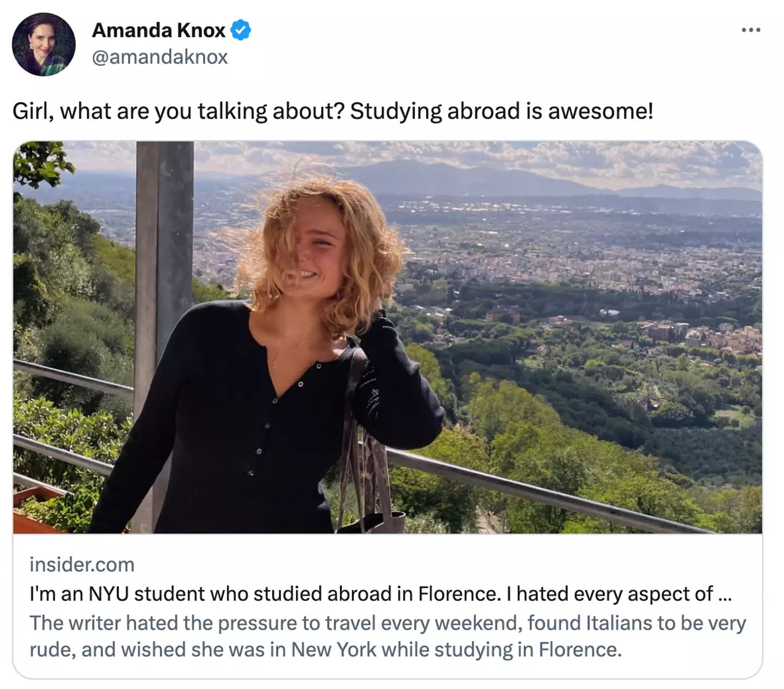Open the "I'm an NYU student" headline
Image resolution: width=784 pixels, height=689 pixels.
(x=370, y=594)
